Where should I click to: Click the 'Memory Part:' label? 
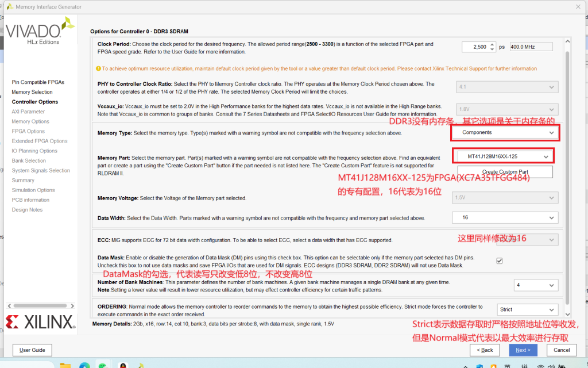pos(114,158)
